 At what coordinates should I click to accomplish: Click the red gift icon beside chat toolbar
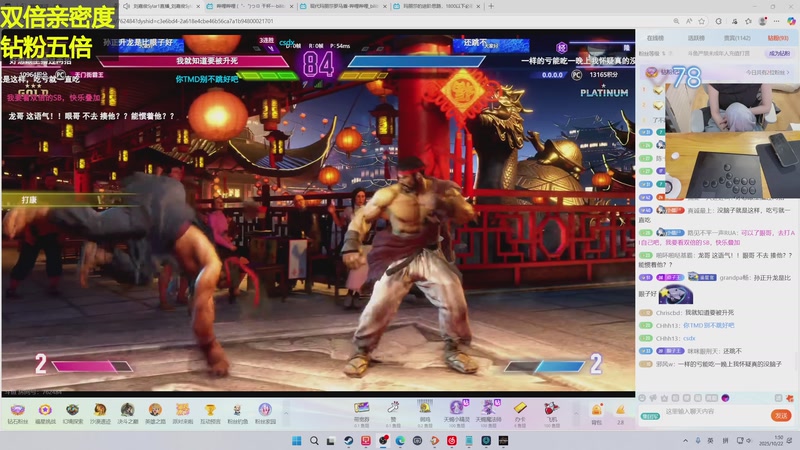point(790,398)
